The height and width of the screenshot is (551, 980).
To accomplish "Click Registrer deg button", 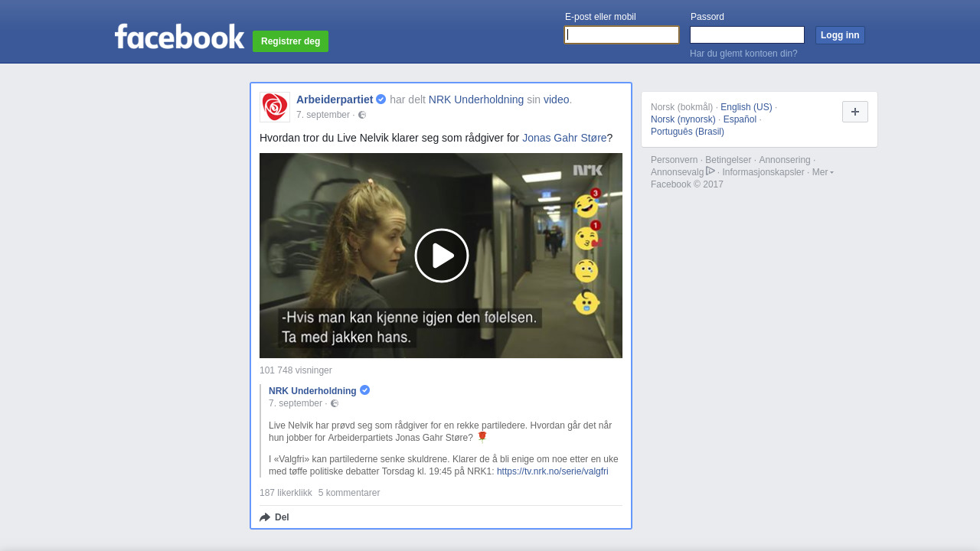I will pyautogui.click(x=291, y=41).
